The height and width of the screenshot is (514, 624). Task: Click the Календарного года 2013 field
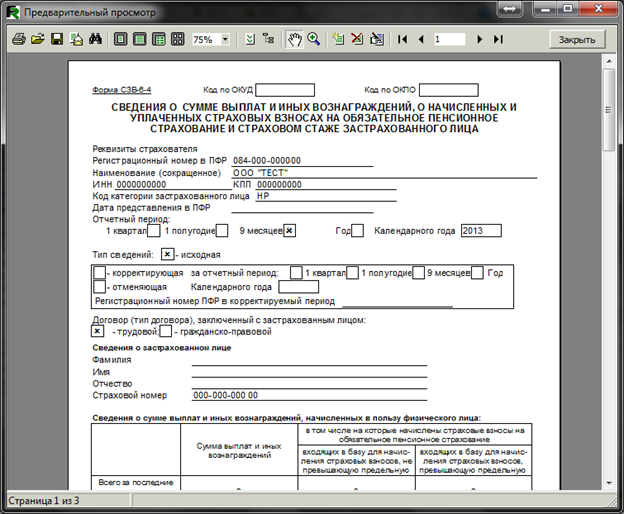pos(481,231)
